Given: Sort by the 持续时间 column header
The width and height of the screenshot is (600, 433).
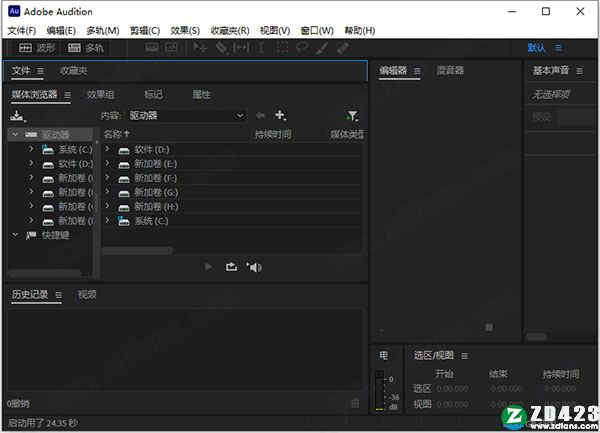Looking at the screenshot, I should (x=273, y=134).
